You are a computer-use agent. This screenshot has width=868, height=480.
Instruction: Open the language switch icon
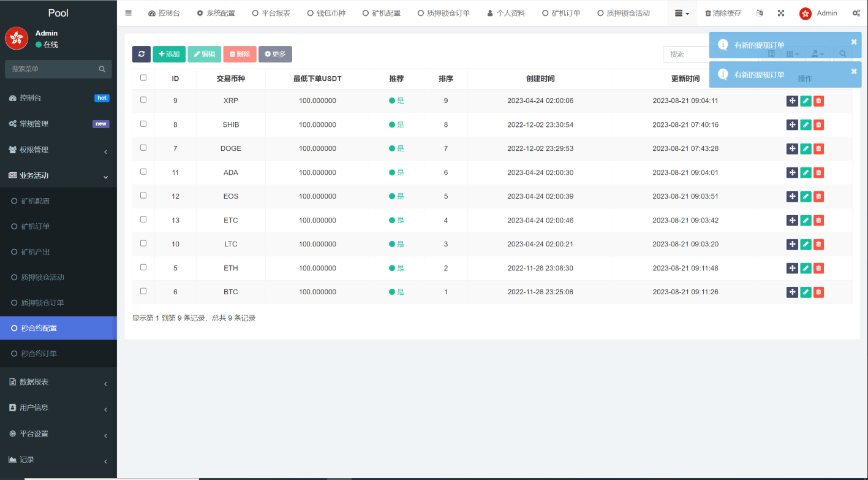[760, 13]
